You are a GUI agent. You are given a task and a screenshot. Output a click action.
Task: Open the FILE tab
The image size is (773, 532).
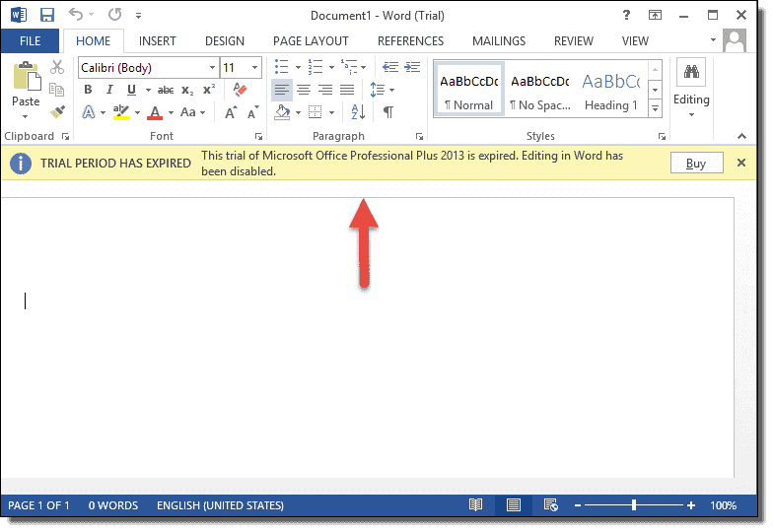[30, 41]
